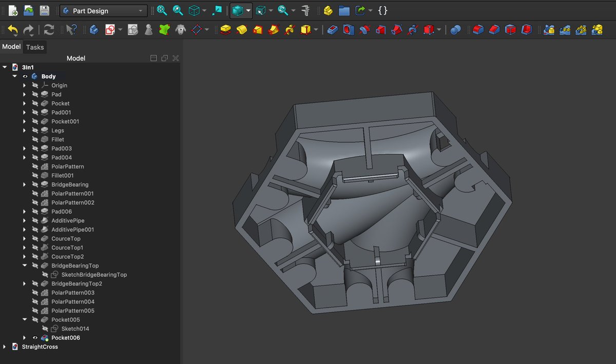Expand the Pocket001 node

(x=24, y=122)
